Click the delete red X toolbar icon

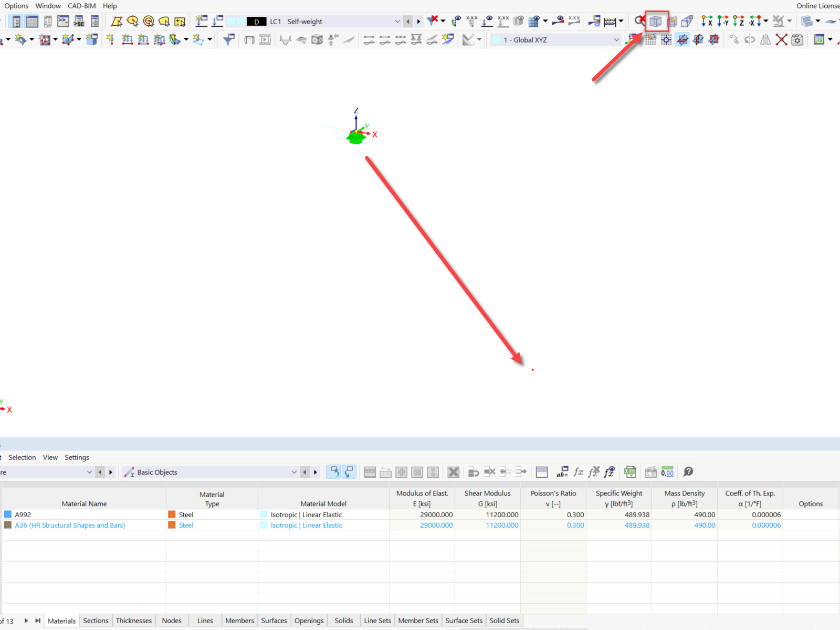pyautogui.click(x=781, y=40)
